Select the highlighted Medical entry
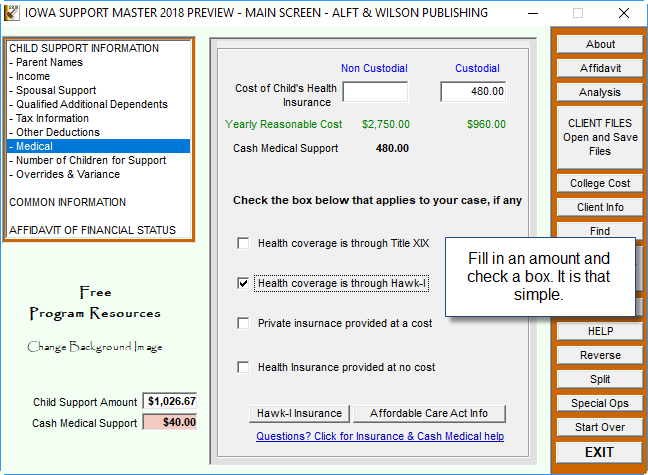The image size is (648, 475). pyautogui.click(x=98, y=146)
